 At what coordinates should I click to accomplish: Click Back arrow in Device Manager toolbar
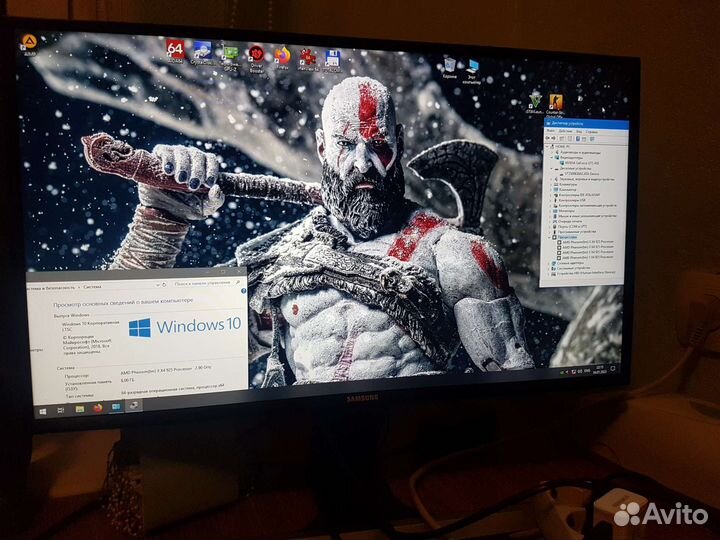[x=547, y=138]
